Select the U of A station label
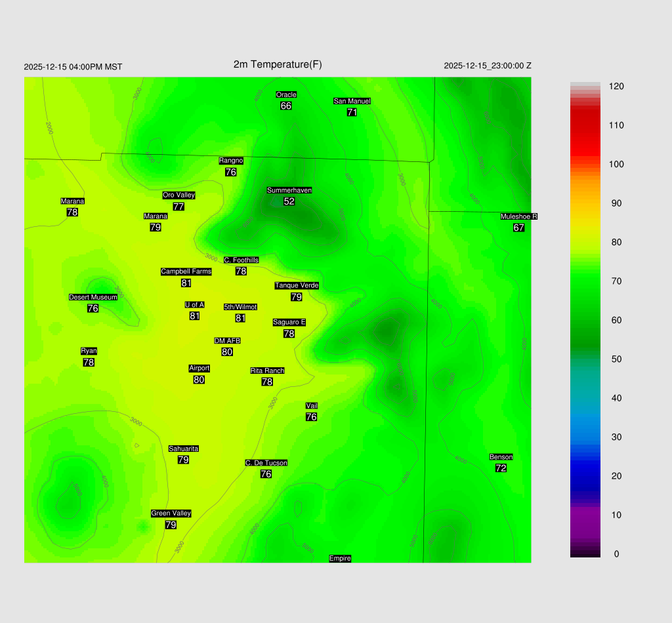 (x=194, y=304)
